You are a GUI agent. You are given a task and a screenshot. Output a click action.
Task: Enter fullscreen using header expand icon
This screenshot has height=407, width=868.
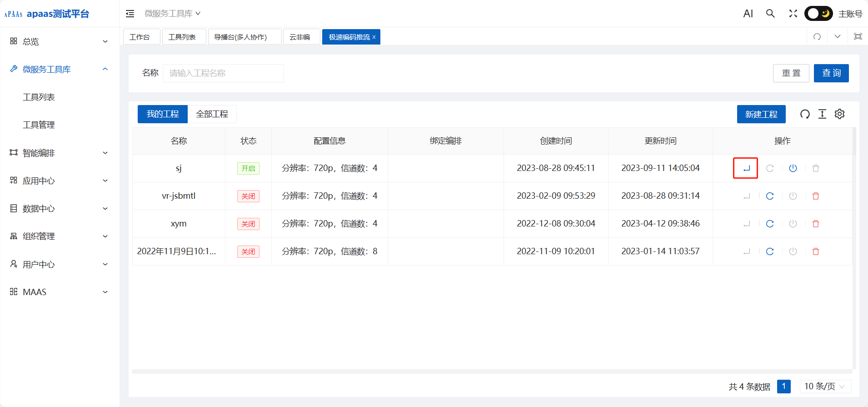coord(793,14)
